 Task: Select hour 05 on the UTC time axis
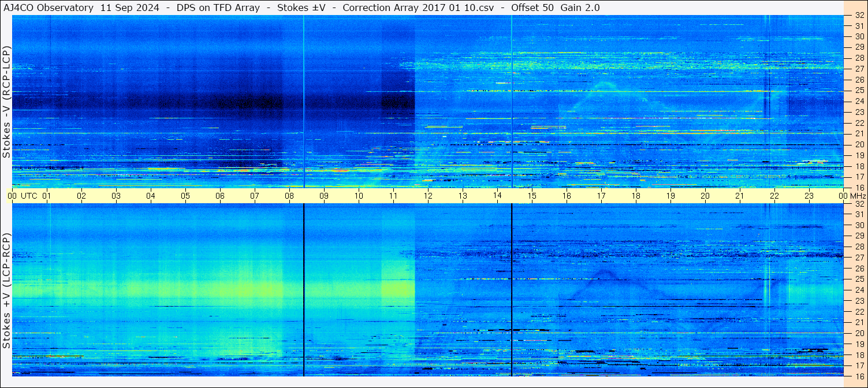(185, 196)
